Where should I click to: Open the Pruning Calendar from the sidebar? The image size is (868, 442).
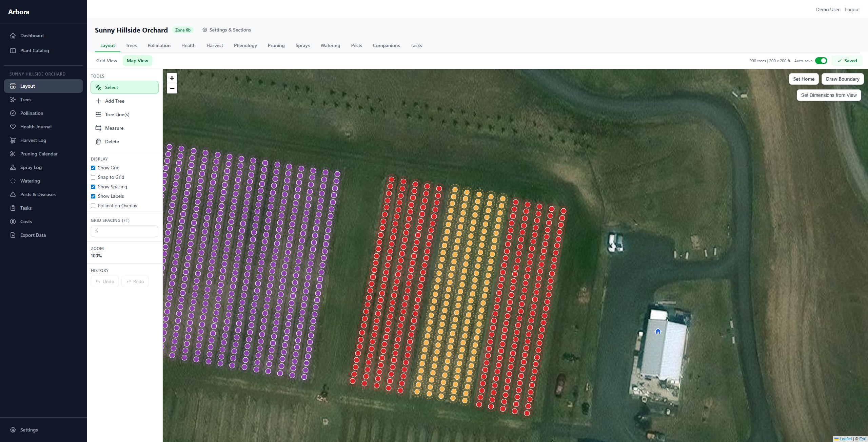coord(39,153)
